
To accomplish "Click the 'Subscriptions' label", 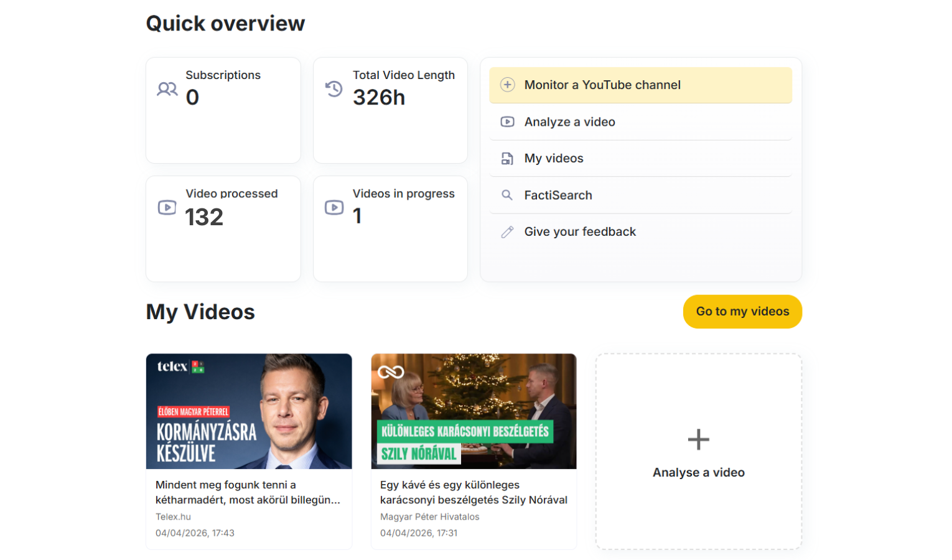I will [x=223, y=75].
